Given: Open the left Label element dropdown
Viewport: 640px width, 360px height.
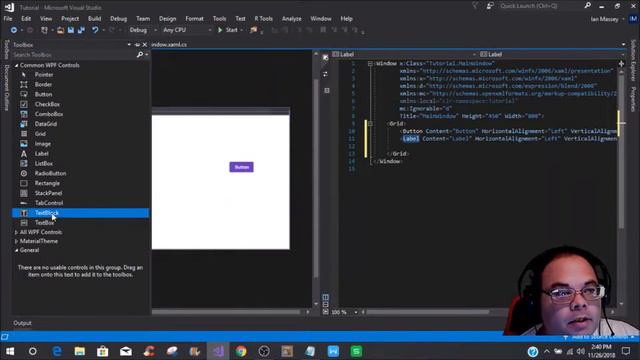Looking at the screenshot, I should click(x=404, y=54).
